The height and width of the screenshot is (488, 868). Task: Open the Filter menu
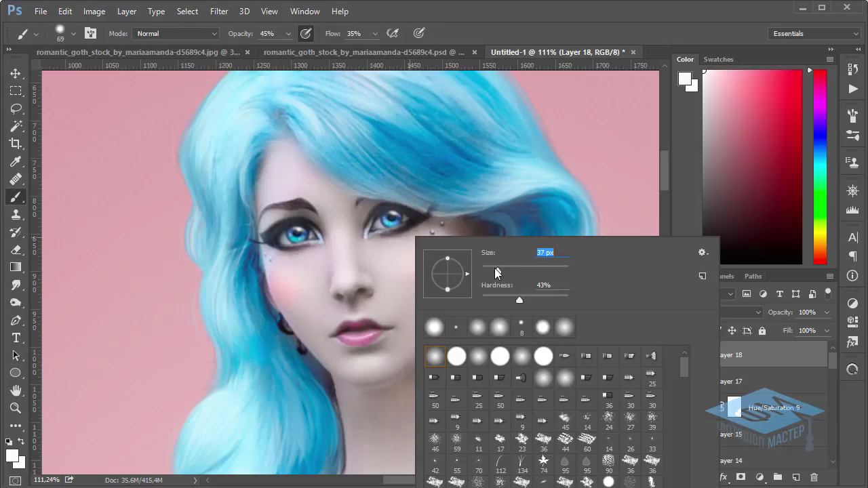coord(218,11)
